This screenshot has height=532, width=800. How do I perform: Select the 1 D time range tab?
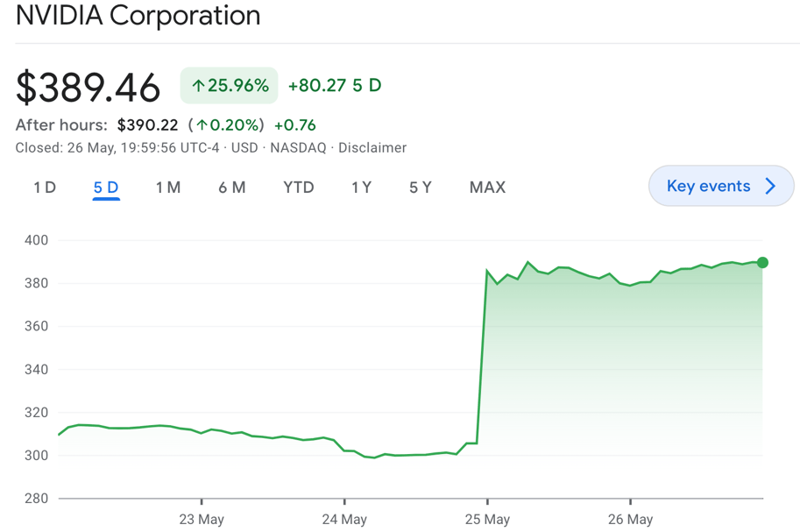pyautogui.click(x=45, y=188)
